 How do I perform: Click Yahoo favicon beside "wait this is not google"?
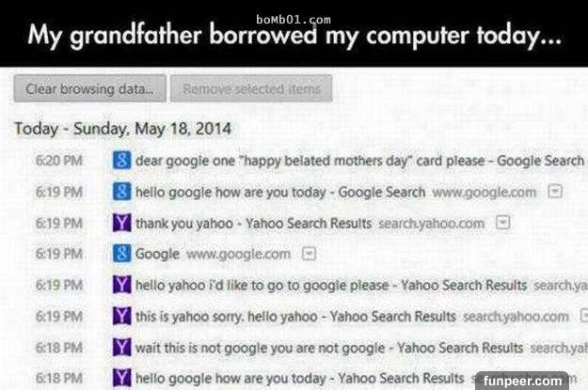point(120,347)
